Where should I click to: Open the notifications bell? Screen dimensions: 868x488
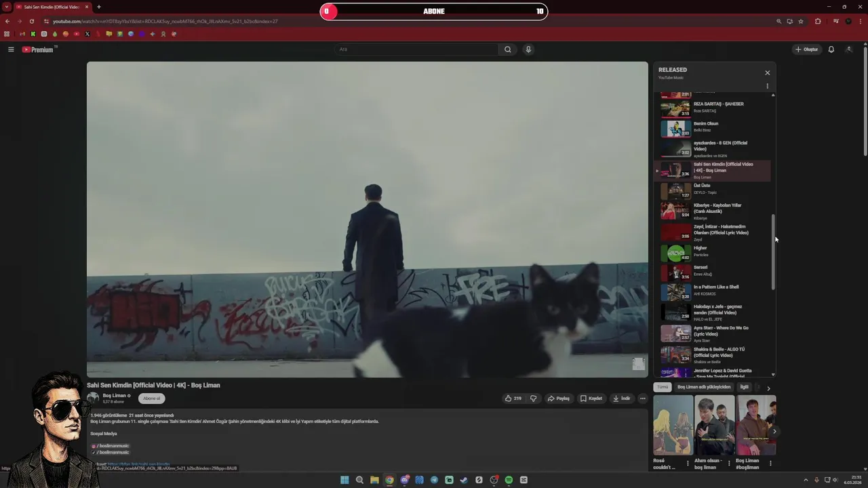pyautogui.click(x=831, y=49)
